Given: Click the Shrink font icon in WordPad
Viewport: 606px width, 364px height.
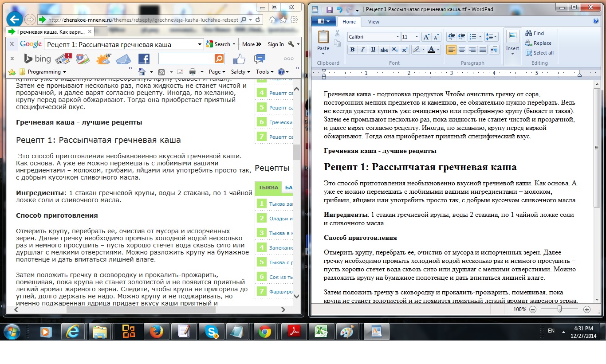Looking at the screenshot, I should 436,37.
